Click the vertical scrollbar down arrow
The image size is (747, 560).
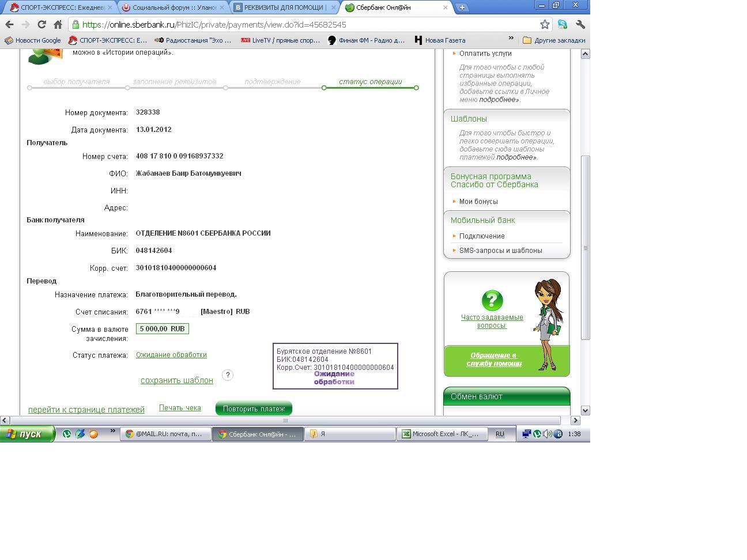585,410
